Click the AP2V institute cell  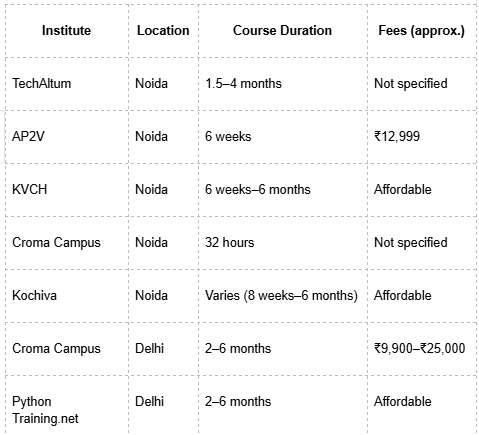click(66, 137)
